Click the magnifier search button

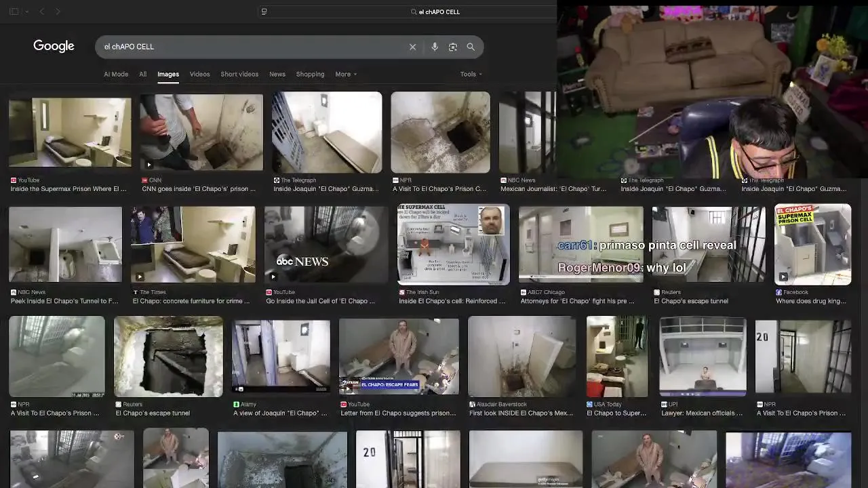pyautogui.click(x=471, y=47)
